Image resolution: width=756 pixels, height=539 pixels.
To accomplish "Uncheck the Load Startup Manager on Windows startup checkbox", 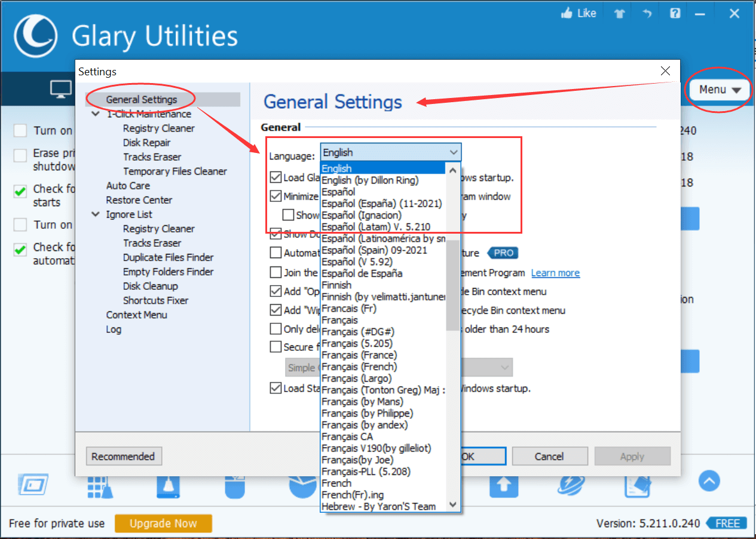I will point(276,388).
